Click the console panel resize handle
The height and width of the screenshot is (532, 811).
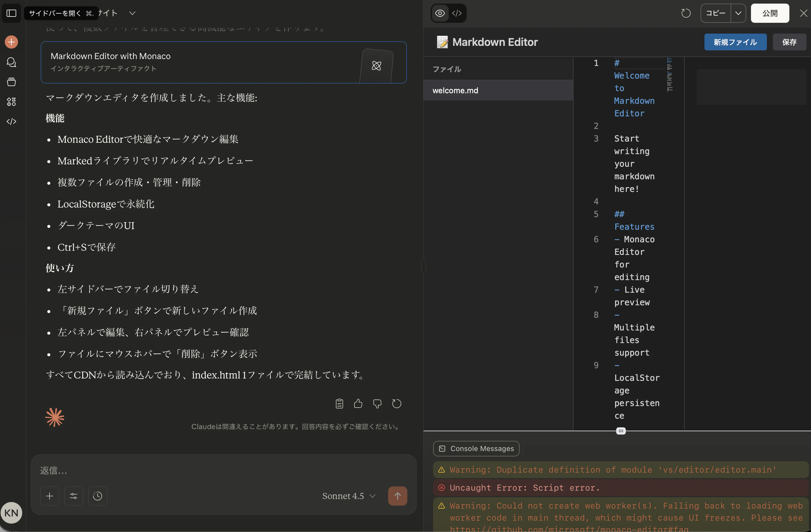coord(621,431)
